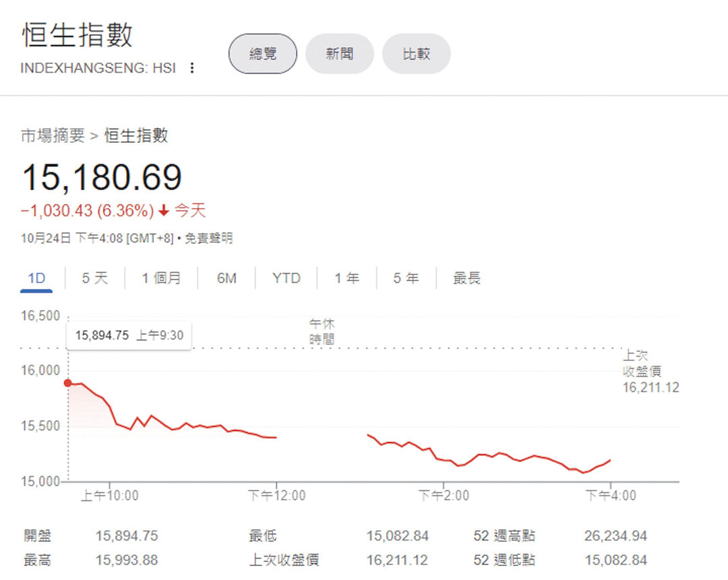
Task: Switch chart range to 1 年
Action: click(x=347, y=278)
